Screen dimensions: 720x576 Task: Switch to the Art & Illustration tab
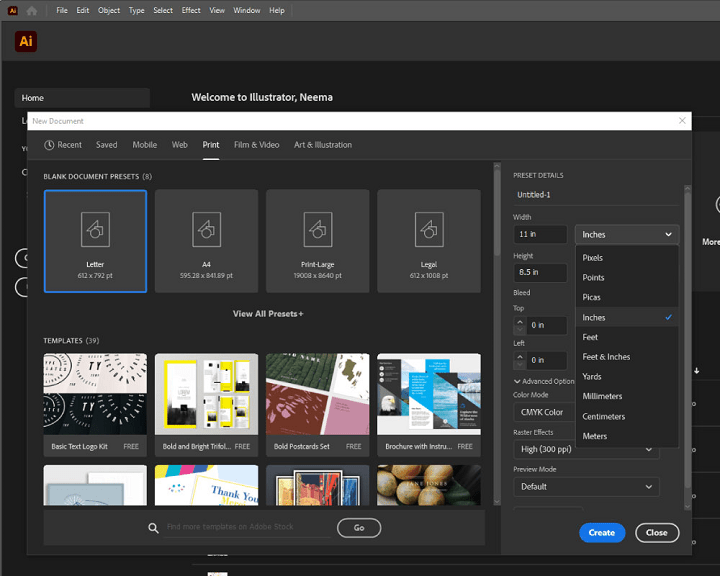click(x=323, y=145)
